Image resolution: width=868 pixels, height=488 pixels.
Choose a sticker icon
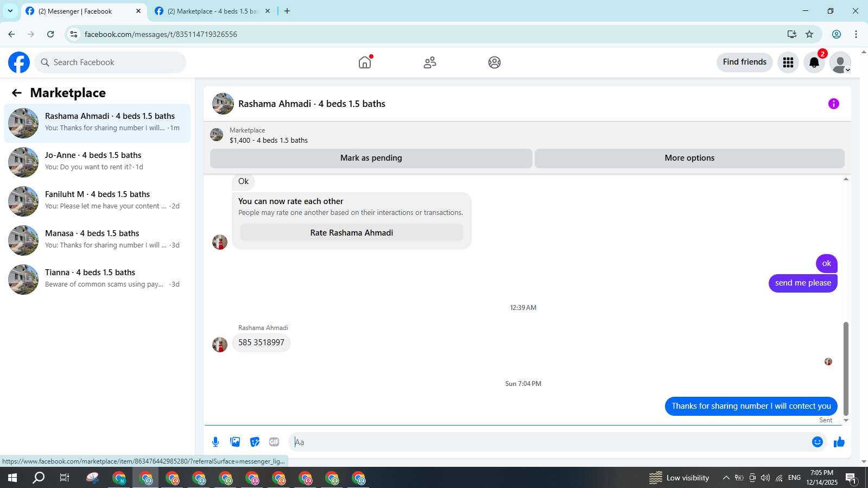255,442
